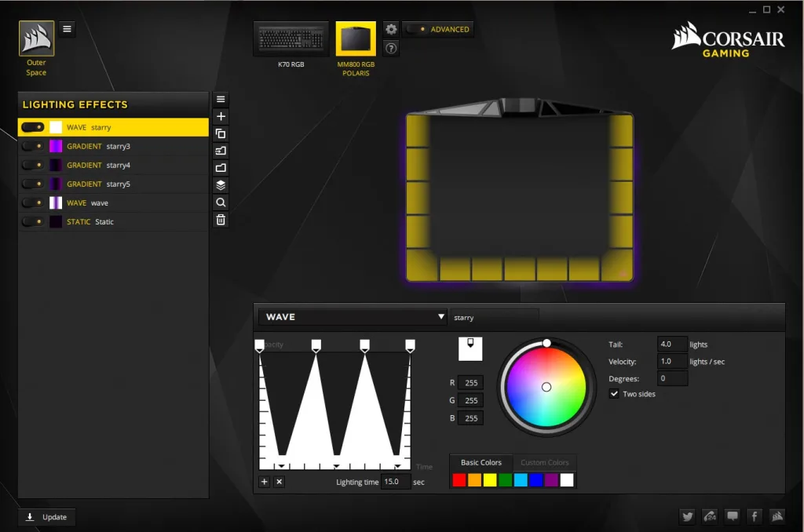Click the purple swatch of starry3 effect
Image resolution: width=804 pixels, height=532 pixels.
(56, 146)
